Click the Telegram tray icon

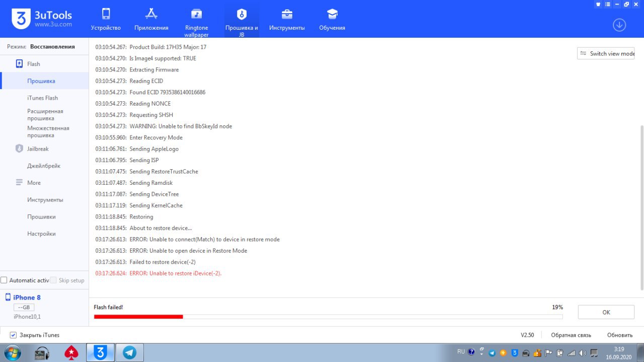click(492, 353)
